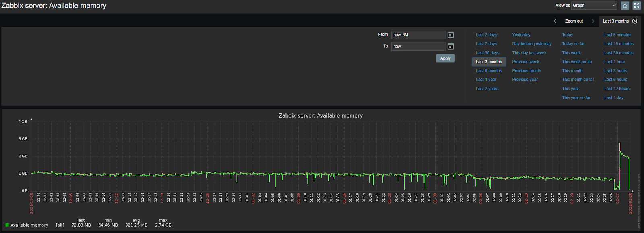The height and width of the screenshot is (233, 644).
Task: Set range to Last 5 minutes
Action: click(617, 35)
